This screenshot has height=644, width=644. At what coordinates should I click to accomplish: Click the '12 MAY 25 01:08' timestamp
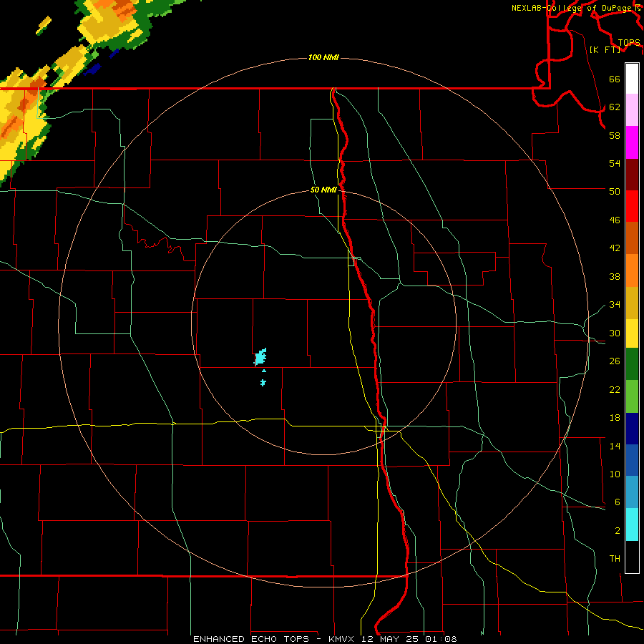409,639
